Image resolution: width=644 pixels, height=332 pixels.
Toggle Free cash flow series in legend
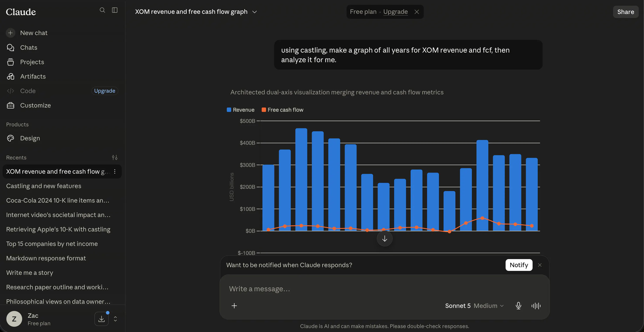(x=283, y=110)
